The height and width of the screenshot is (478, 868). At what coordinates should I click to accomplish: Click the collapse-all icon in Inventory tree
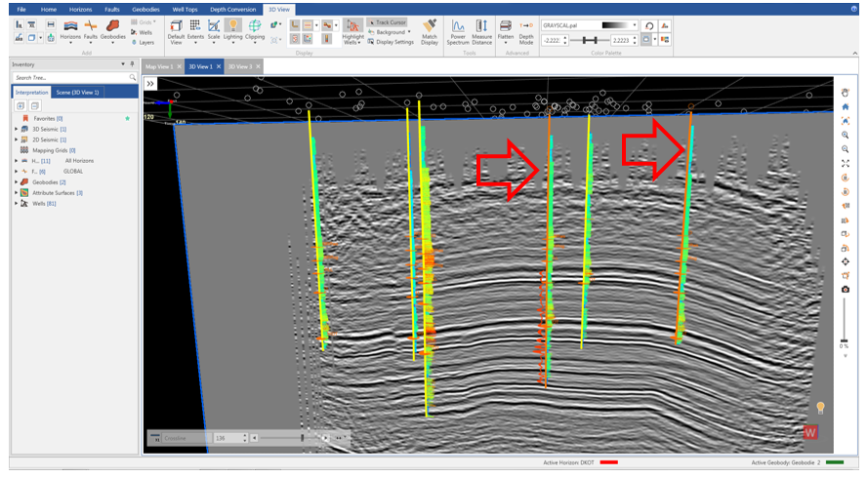click(x=34, y=105)
